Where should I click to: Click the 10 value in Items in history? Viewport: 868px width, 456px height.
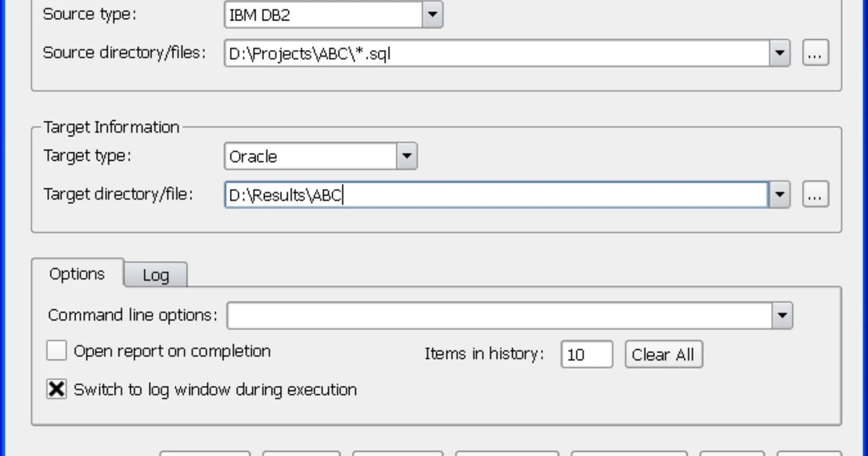576,354
